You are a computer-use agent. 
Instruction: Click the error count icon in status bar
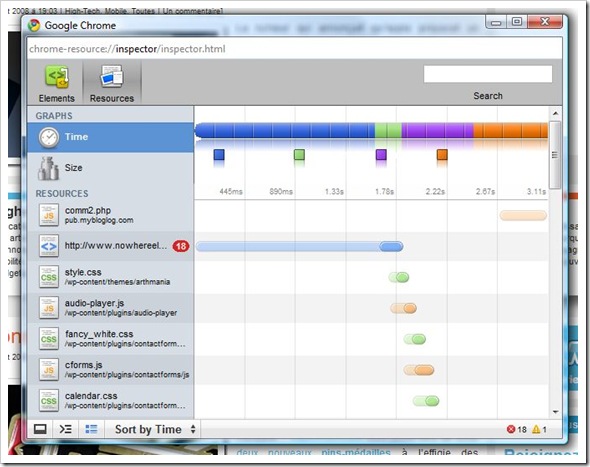(511, 429)
